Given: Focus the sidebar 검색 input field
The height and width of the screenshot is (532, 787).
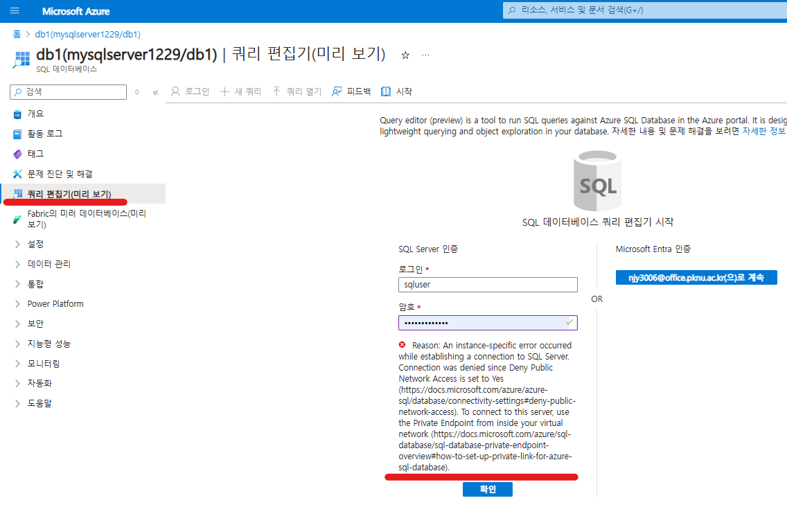Looking at the screenshot, I should tap(69, 92).
